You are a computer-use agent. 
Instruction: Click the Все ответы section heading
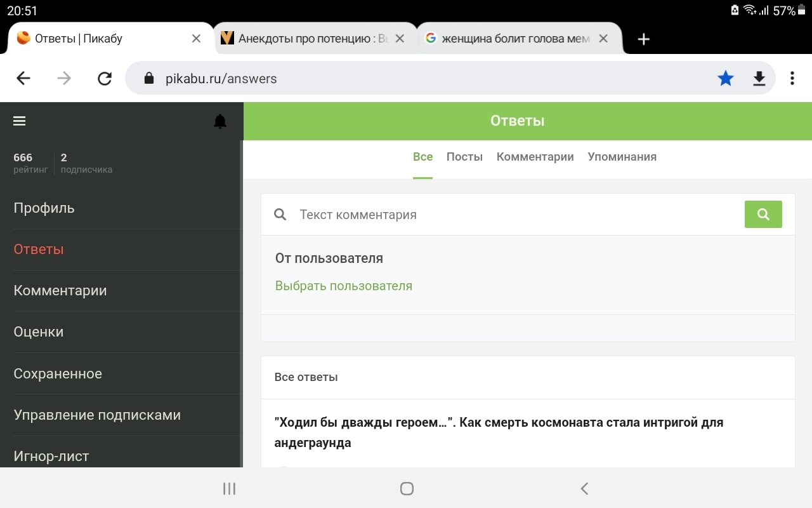click(x=306, y=377)
